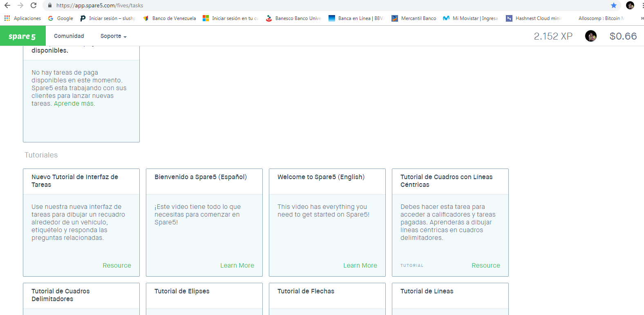
Task: Click the browser back arrow
Action: (x=7, y=5)
